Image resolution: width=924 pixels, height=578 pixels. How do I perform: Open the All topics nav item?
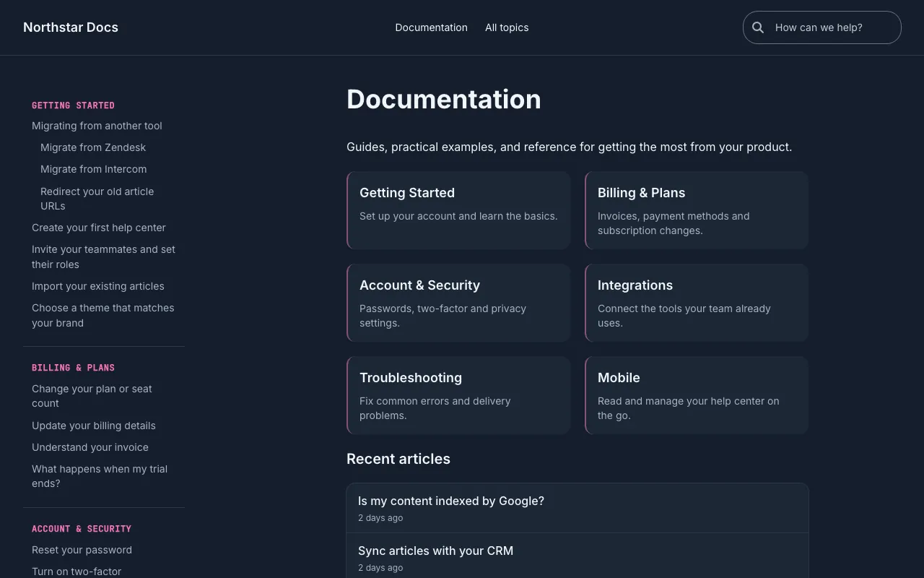click(x=507, y=27)
